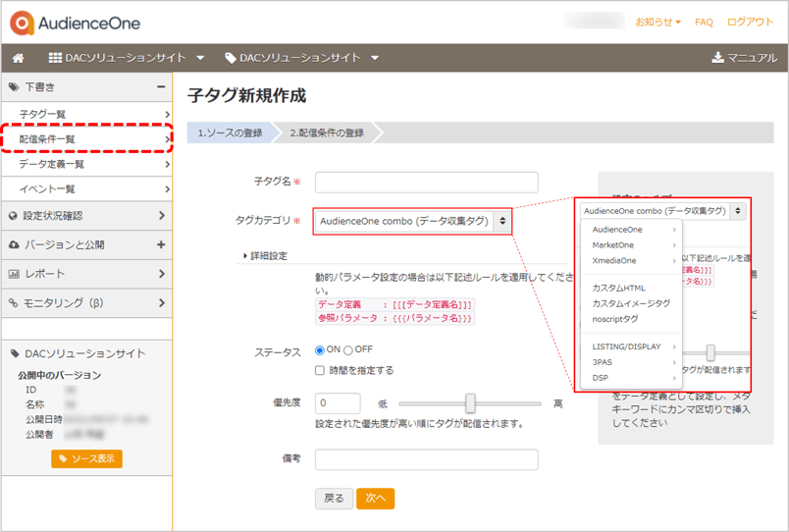Click the 優先度 number field
The image size is (789, 532).
click(338, 403)
